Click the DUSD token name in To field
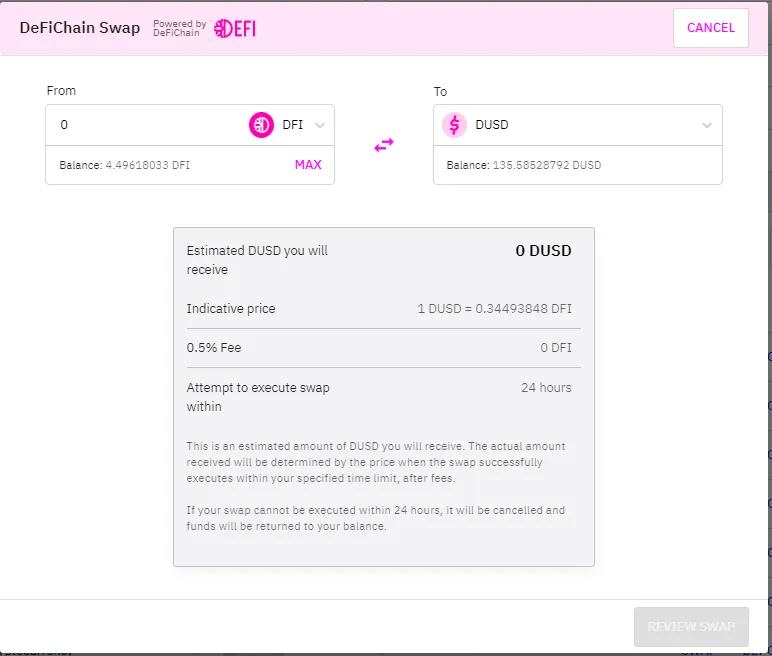The height and width of the screenshot is (656, 772). [x=491, y=125]
